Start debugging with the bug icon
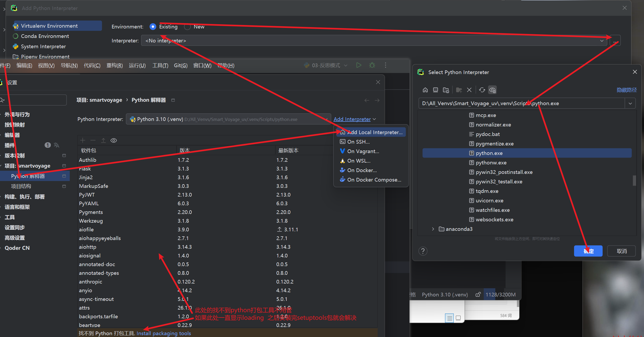 (372, 65)
